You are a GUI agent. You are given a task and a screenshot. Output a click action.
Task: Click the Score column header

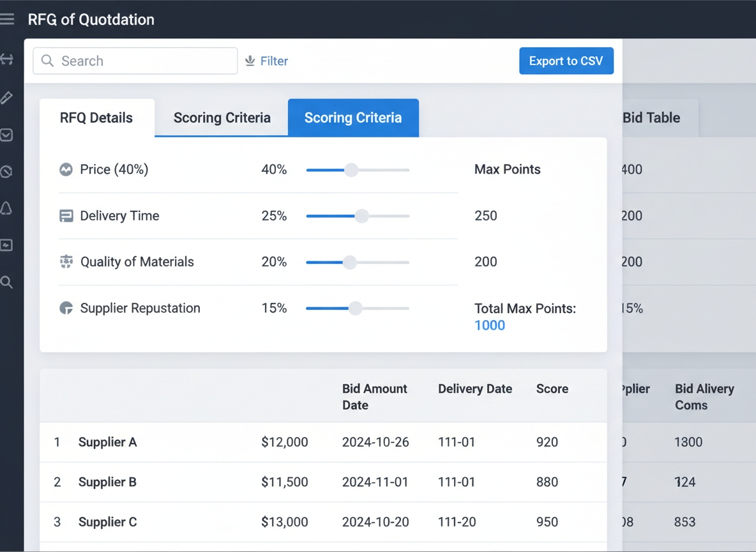click(x=552, y=389)
